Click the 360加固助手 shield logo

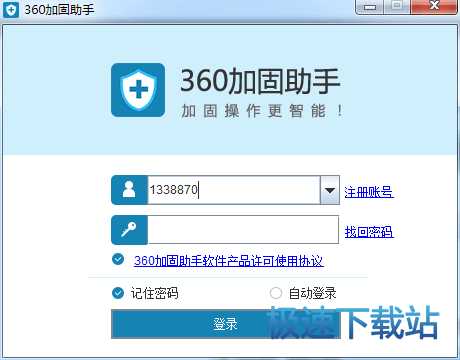[x=138, y=90]
